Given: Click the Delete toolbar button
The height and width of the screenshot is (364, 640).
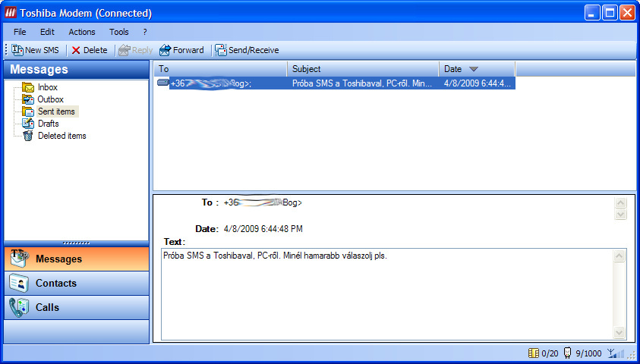Looking at the screenshot, I should pos(89,50).
